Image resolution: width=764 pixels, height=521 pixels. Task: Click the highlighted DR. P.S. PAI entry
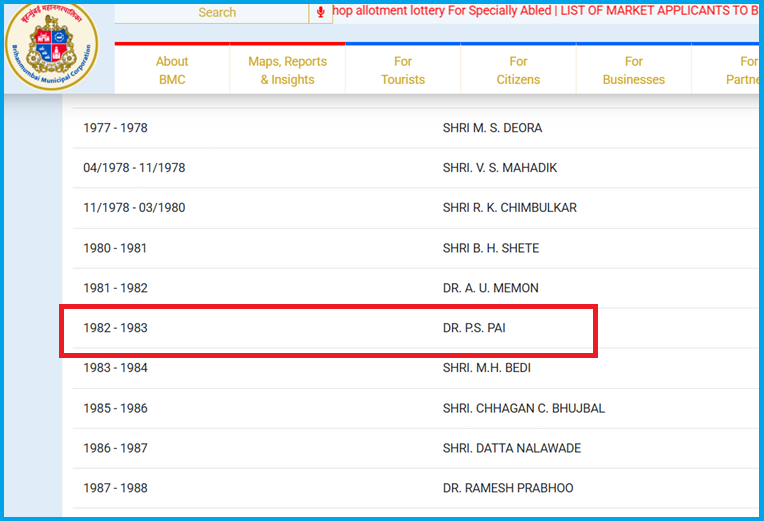coord(474,328)
